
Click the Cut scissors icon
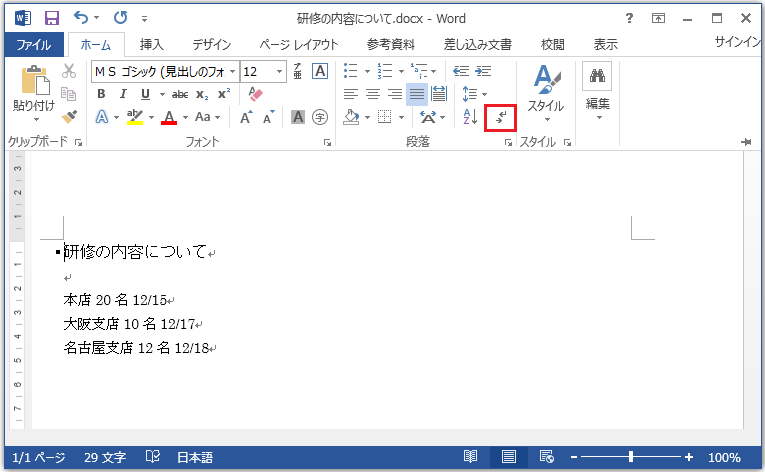pyautogui.click(x=69, y=71)
